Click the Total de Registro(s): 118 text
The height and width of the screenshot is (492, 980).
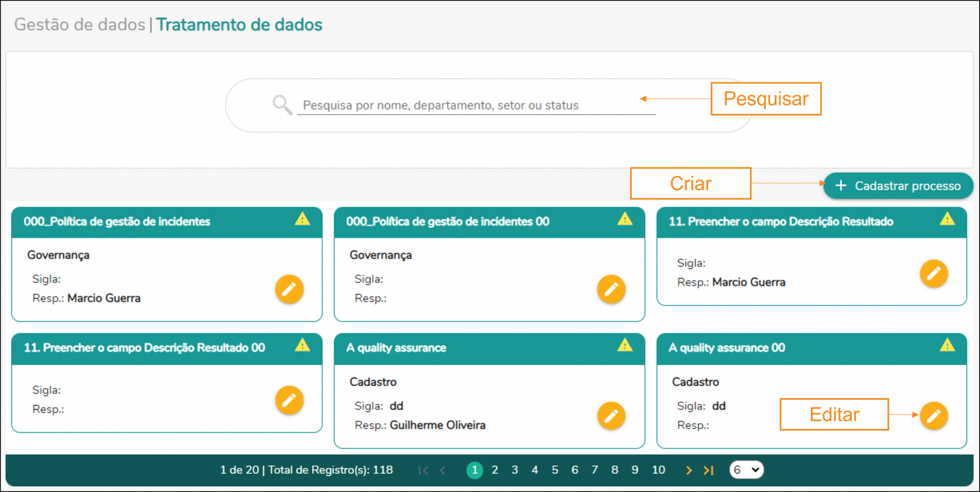pyautogui.click(x=330, y=470)
